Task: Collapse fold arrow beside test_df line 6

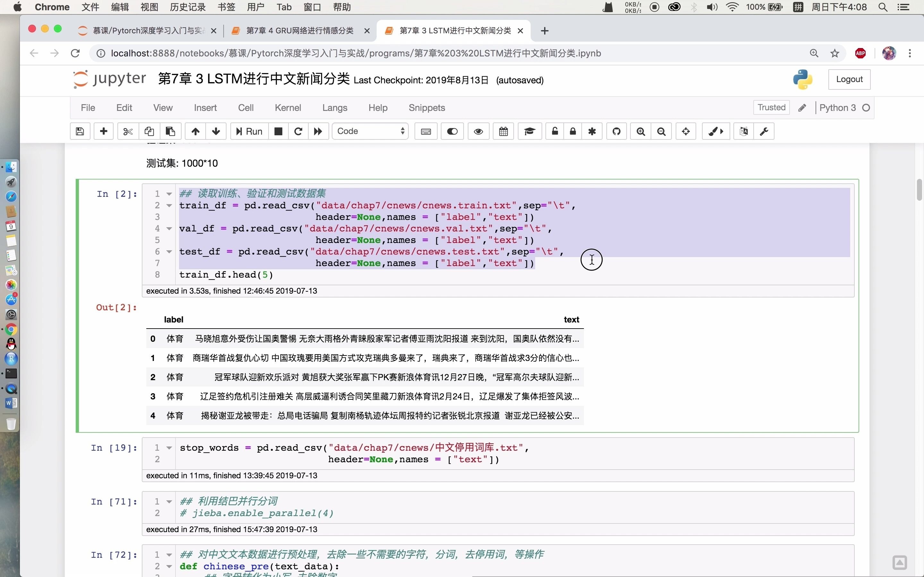Action: point(169,252)
